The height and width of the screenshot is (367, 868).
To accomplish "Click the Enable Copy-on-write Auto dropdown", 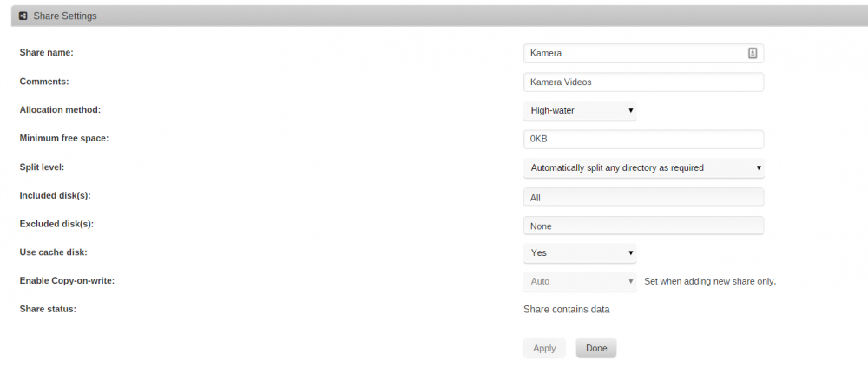I will (x=580, y=281).
